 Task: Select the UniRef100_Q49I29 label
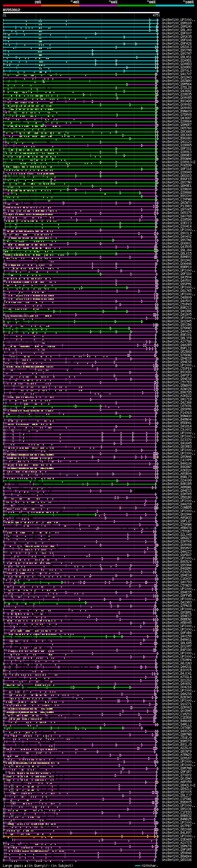tap(177, 732)
